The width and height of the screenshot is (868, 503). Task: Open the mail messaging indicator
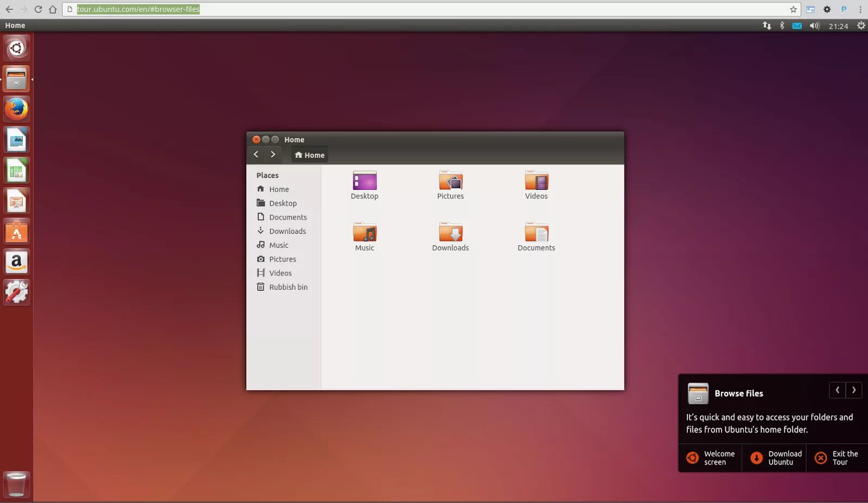(x=797, y=26)
